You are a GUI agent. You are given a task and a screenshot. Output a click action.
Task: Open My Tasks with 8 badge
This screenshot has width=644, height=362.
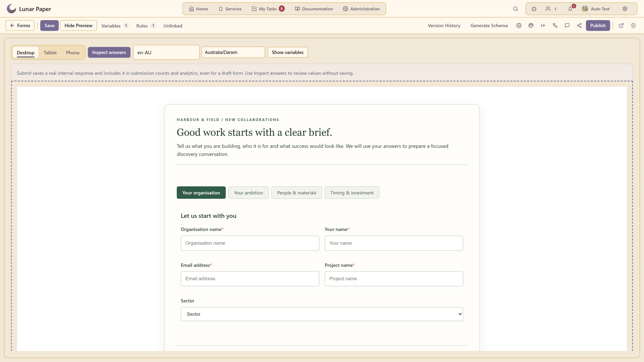[268, 9]
